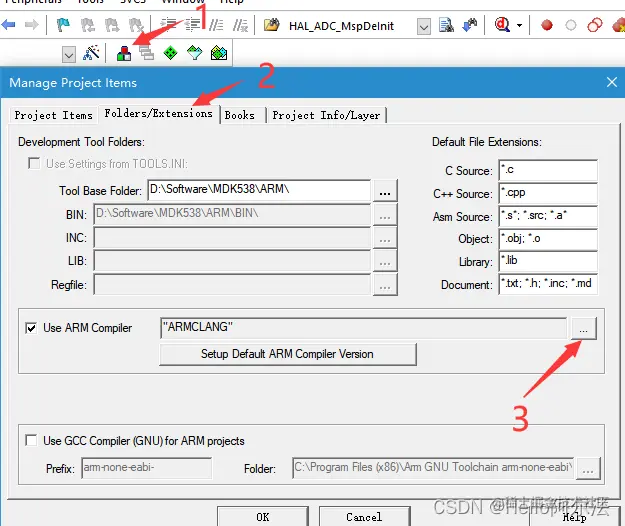Uncheck the Use ARM Compiler checkbox
The image size is (625, 526).
coord(31,328)
